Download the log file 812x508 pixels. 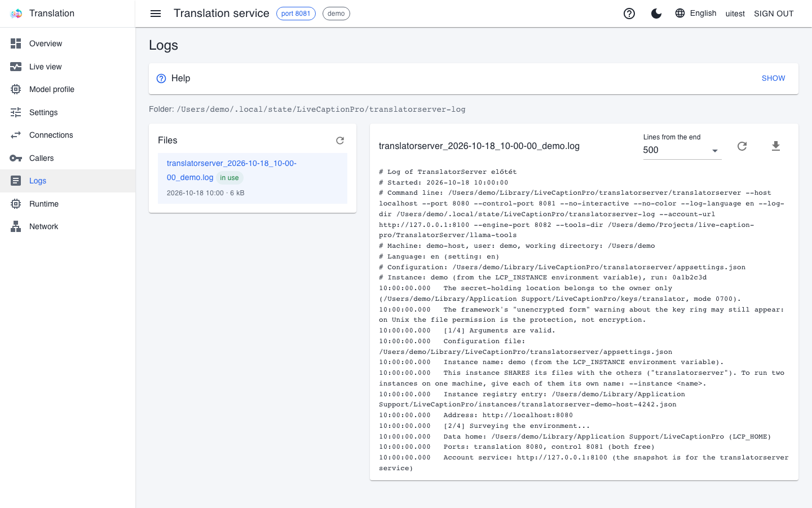776,146
